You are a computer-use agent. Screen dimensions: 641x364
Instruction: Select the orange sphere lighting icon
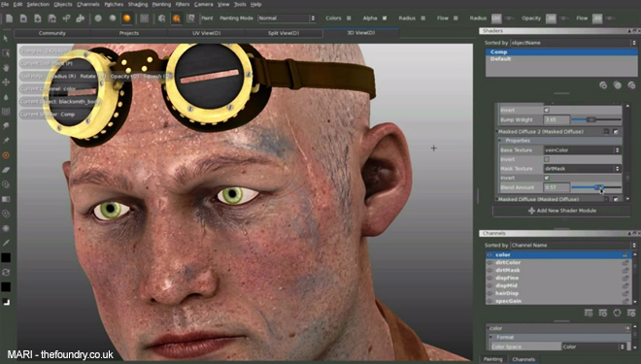click(x=126, y=18)
